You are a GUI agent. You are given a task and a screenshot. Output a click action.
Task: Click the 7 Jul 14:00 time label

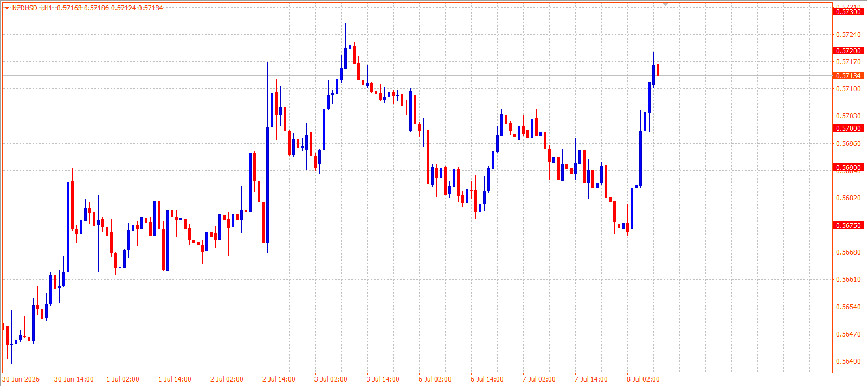point(591,379)
